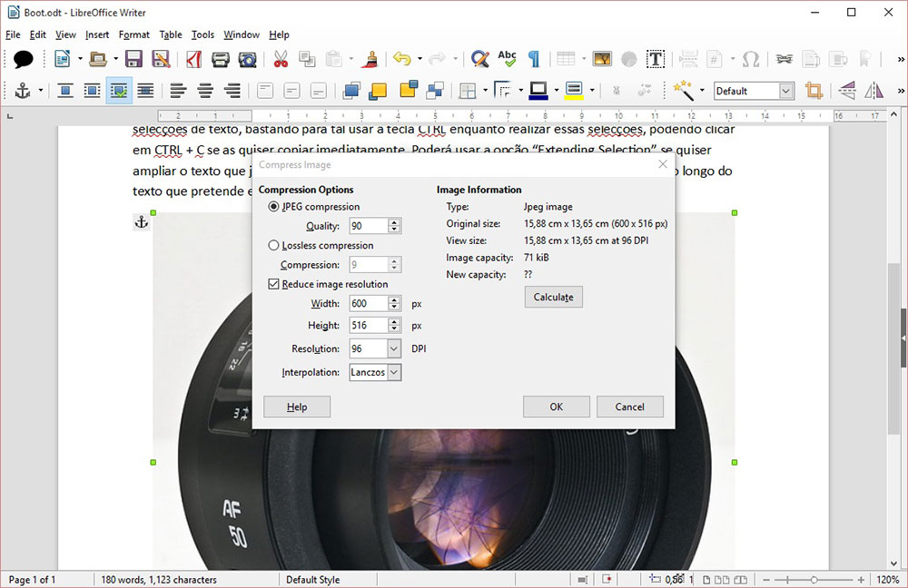The image size is (908, 588).
Task: Run the Abc spelling check
Action: [507, 58]
